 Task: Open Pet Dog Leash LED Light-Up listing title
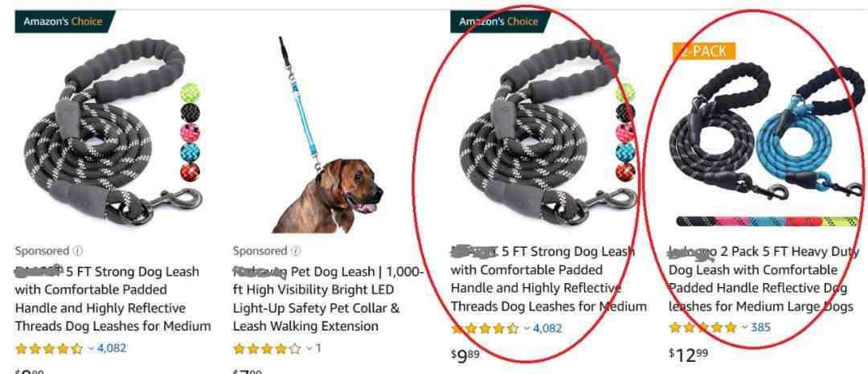pos(328,298)
